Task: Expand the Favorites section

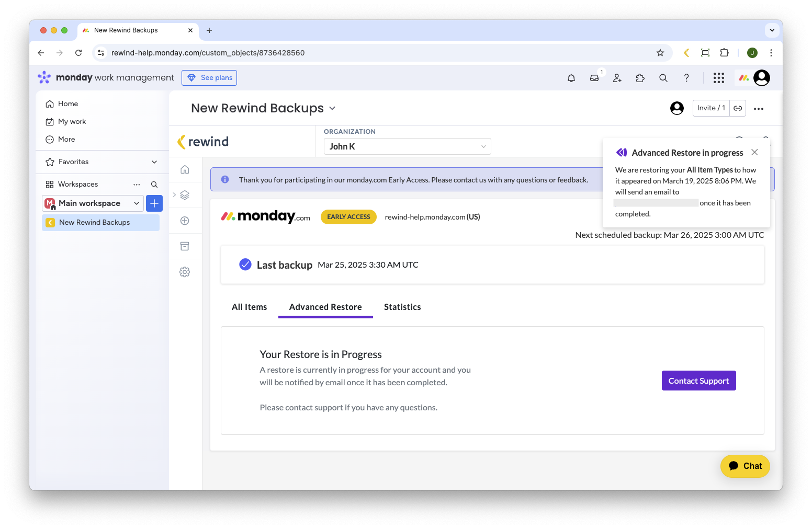Action: tap(154, 162)
